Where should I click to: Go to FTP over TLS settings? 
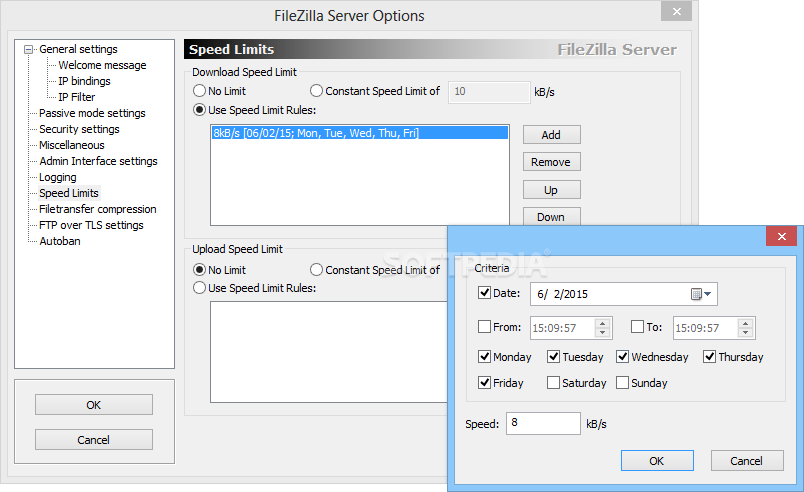pos(91,225)
